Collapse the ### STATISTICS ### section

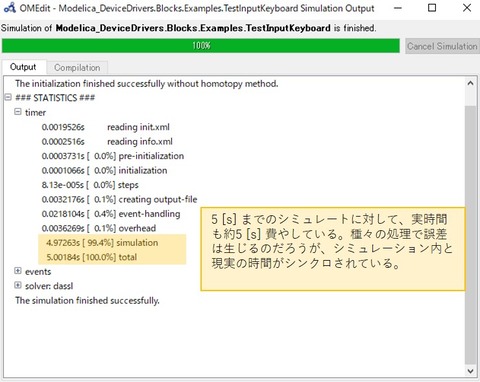8,97
